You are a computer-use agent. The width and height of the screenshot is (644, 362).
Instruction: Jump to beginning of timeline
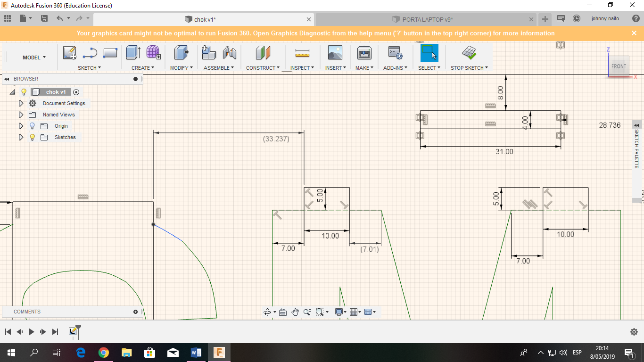[x=8, y=332]
